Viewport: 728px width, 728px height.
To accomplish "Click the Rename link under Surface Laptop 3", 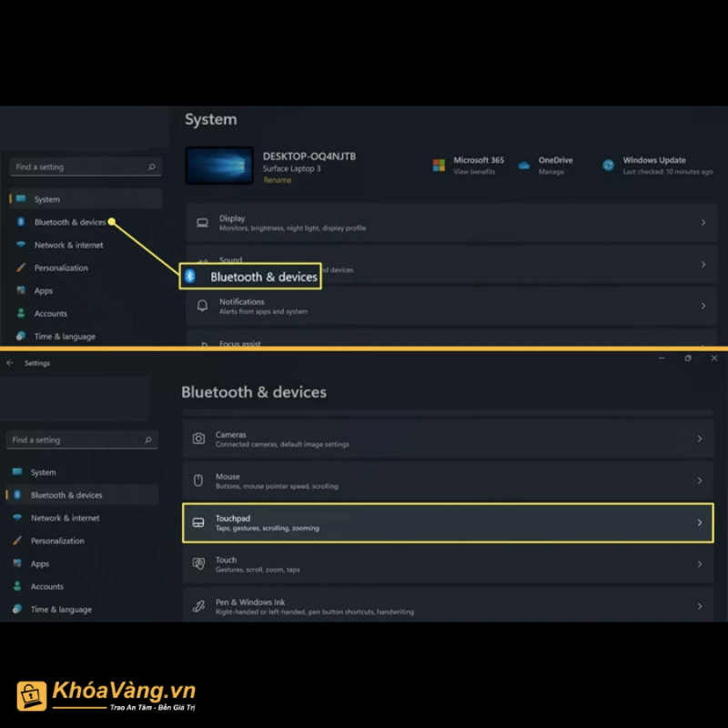I will click(278, 180).
